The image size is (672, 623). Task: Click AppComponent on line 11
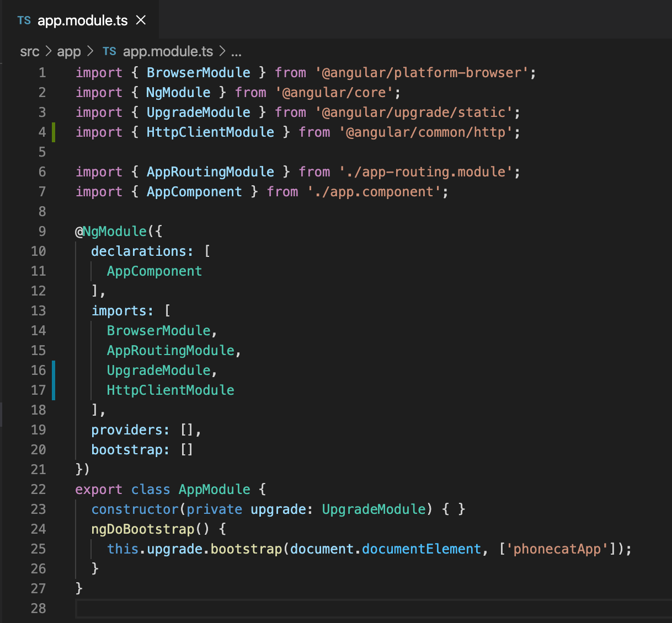[154, 271]
